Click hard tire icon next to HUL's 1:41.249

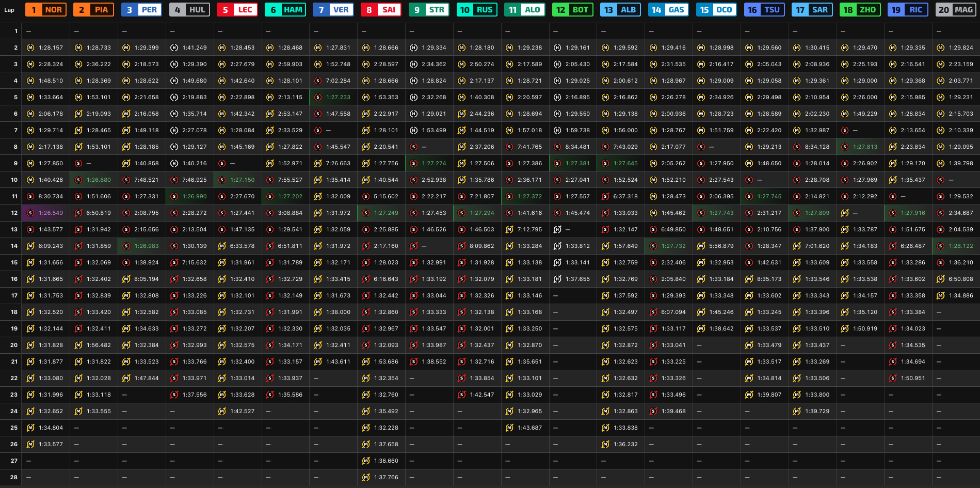[x=174, y=48]
